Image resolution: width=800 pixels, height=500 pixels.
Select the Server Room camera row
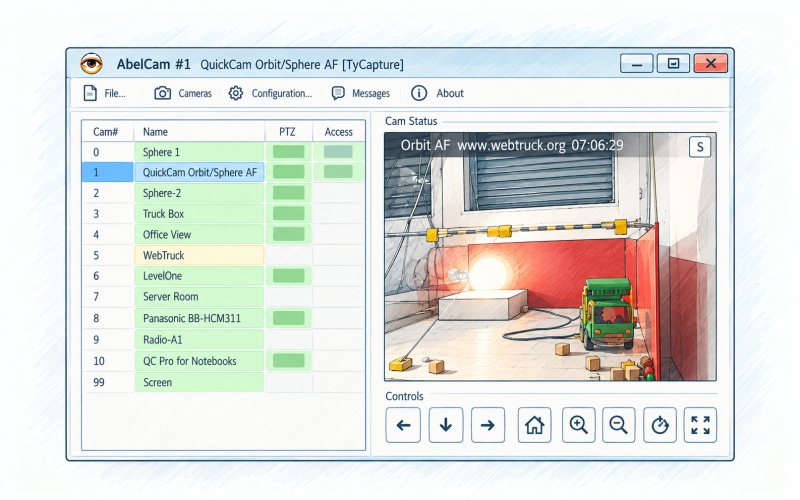[x=223, y=297]
